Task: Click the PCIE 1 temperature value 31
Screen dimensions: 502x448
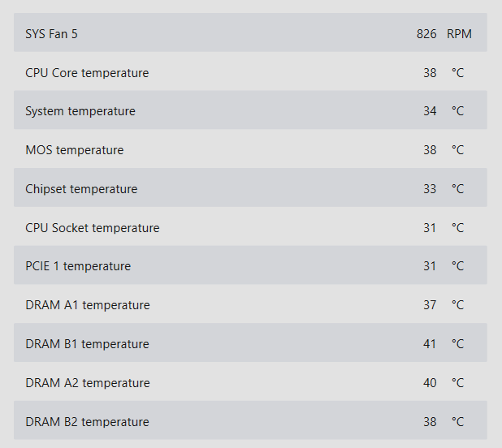Action: point(430,266)
